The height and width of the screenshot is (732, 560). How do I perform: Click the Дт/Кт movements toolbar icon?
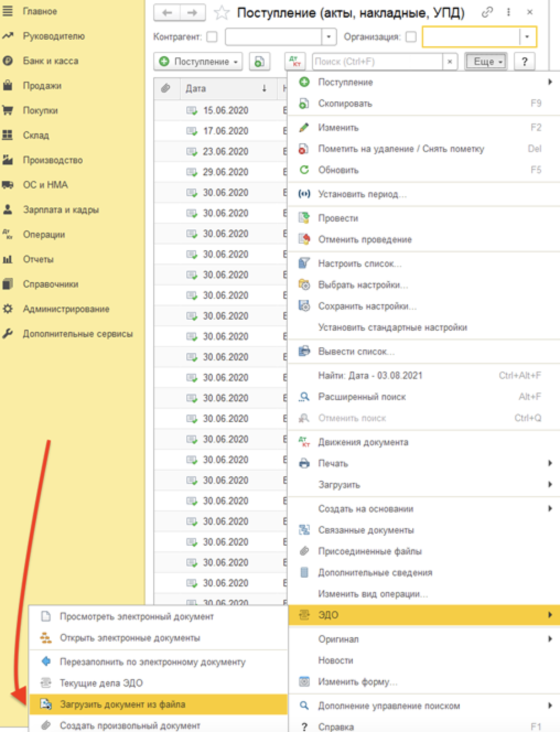[x=295, y=61]
